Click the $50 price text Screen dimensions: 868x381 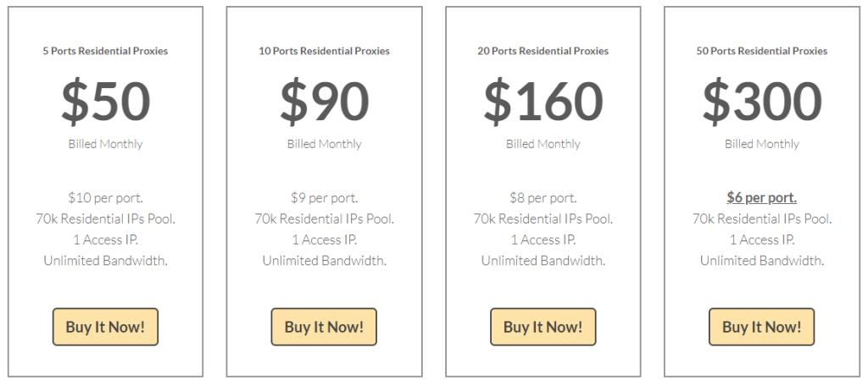pos(105,102)
